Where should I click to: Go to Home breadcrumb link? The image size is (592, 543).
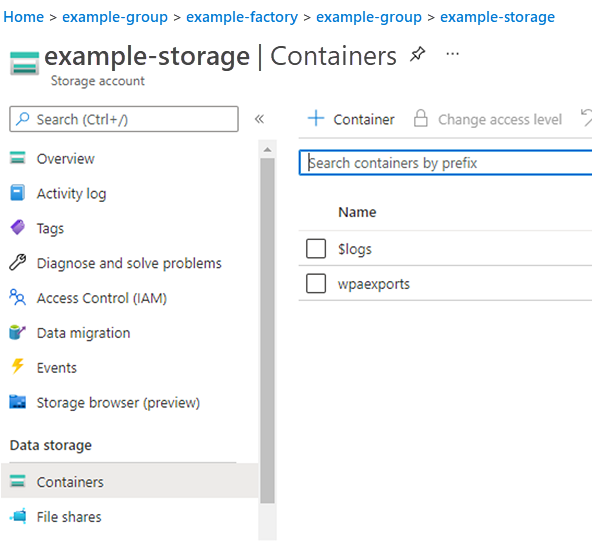point(23,17)
